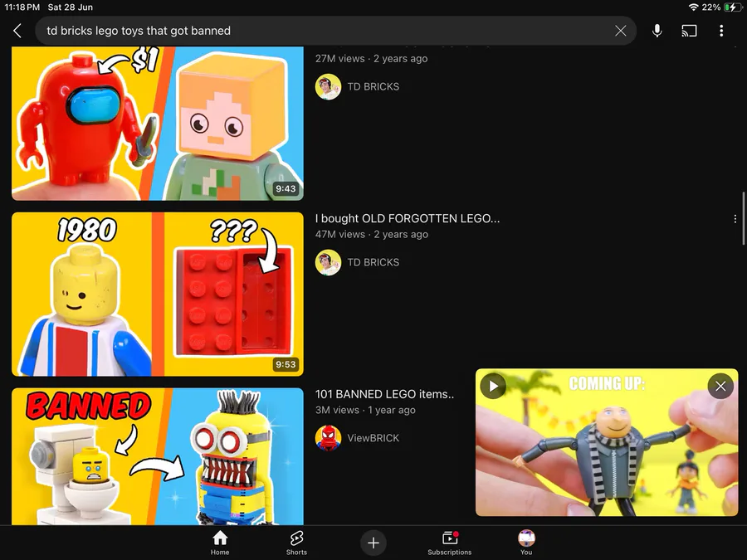Open the Subscriptions tab
This screenshot has height=560, width=747.
point(449,543)
